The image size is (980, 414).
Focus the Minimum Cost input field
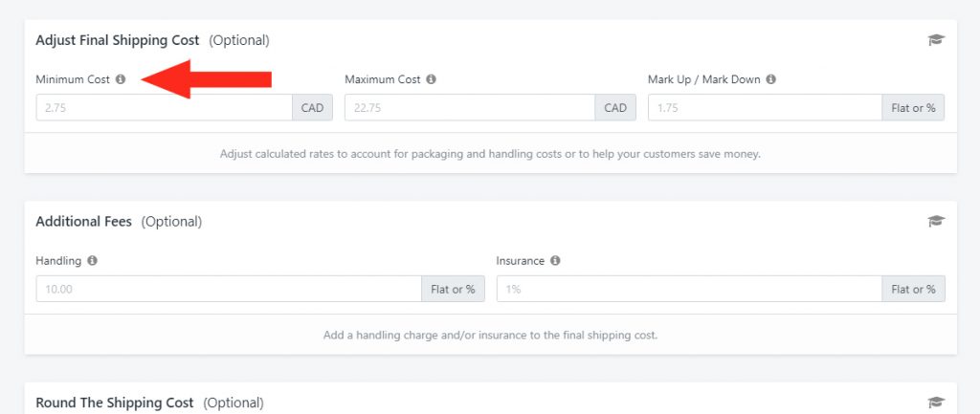pos(165,107)
